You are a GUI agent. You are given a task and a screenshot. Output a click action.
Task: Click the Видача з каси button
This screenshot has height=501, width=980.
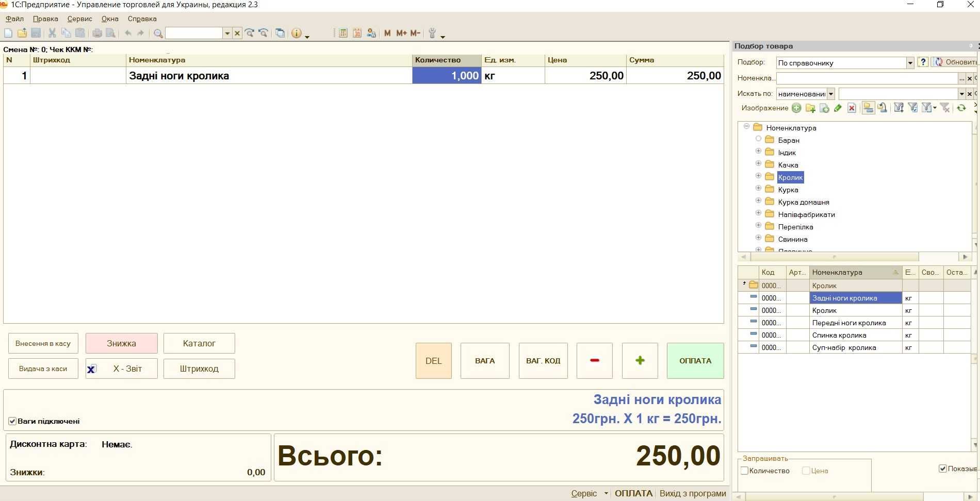pos(43,369)
